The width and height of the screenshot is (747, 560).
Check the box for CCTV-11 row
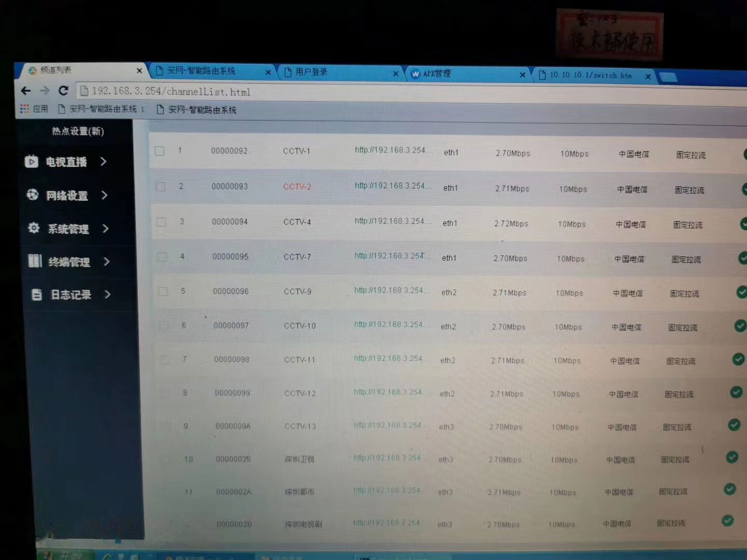[x=164, y=359]
